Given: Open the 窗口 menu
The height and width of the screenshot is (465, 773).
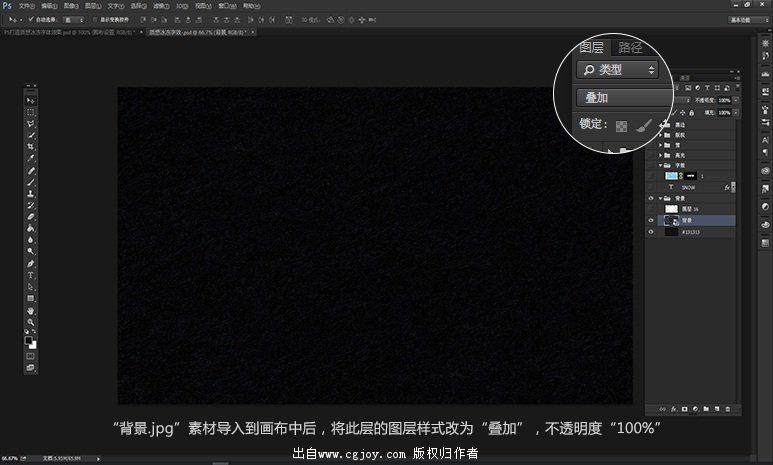Looking at the screenshot, I should pos(227,6).
